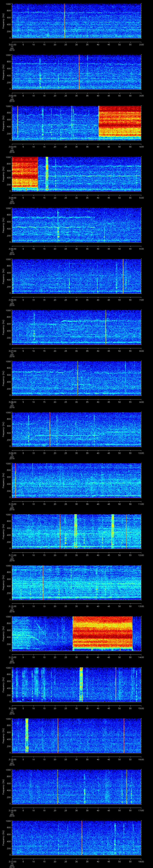This screenshot has width=153, height=868.
Task: Click the red line near 53 seconds in the 3:16:00 spectrogram
Action: (126, 786)
